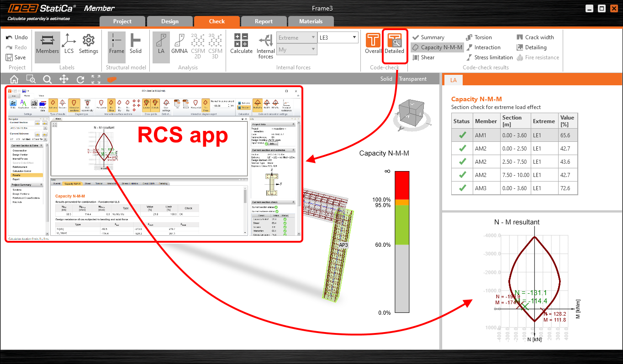Open Settings gear in Labels group
The image size is (623, 364).
[x=88, y=44]
